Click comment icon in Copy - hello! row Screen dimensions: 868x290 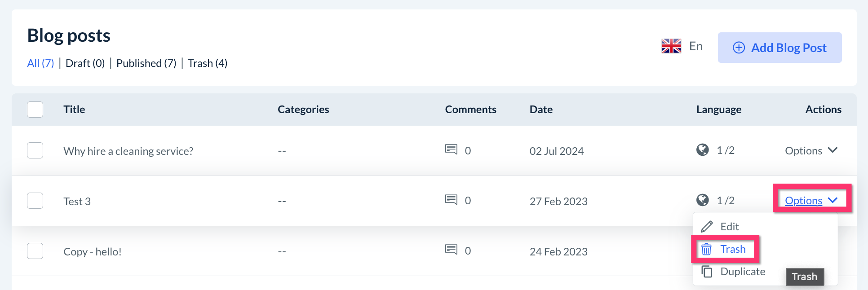pos(451,249)
